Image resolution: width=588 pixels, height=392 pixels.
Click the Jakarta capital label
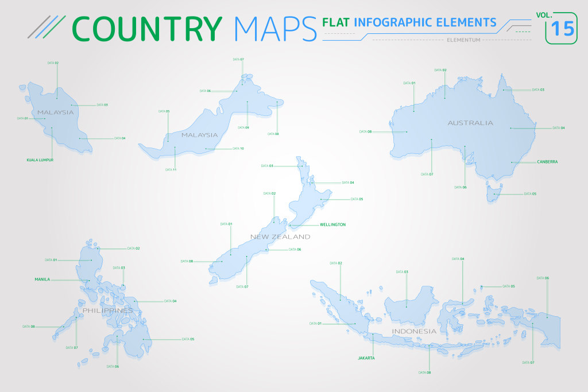pyautogui.click(x=366, y=358)
